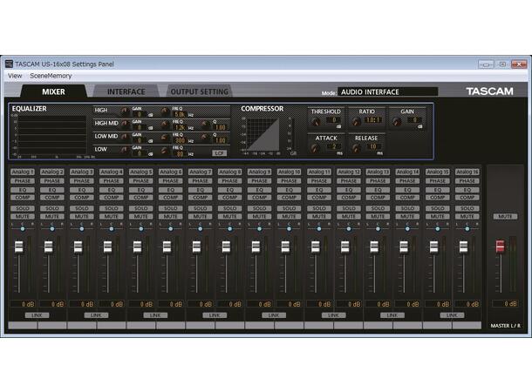Click the Analog 1 dB level field
The height and width of the screenshot is (392, 532).
coord(23,304)
